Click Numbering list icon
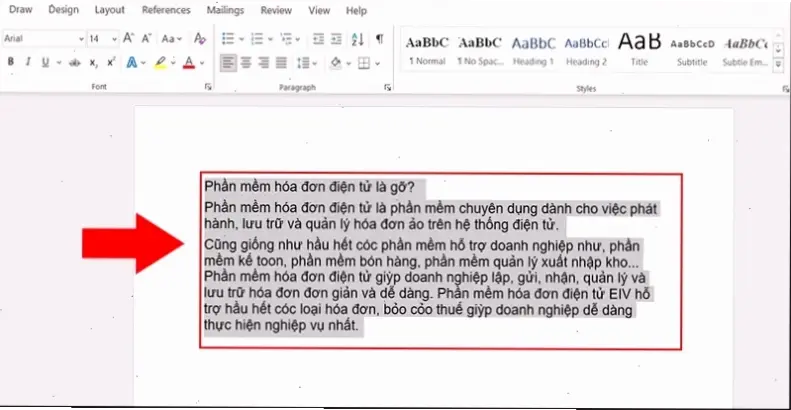This screenshot has height=410, width=791. [257, 38]
